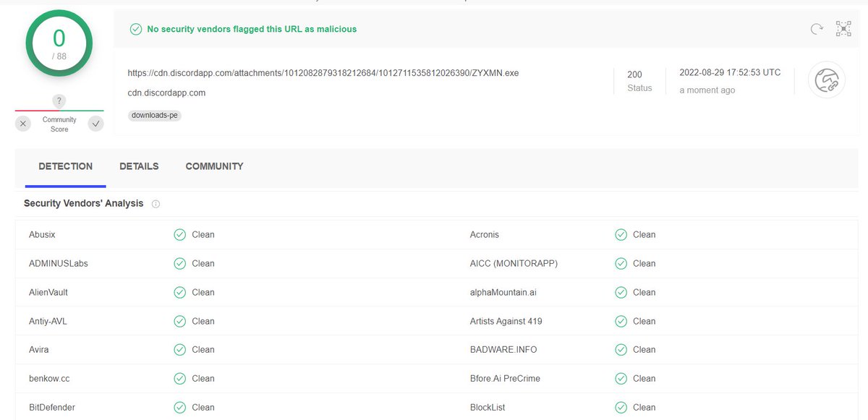Click 'No security vendors flagged this URL' message

(x=252, y=29)
